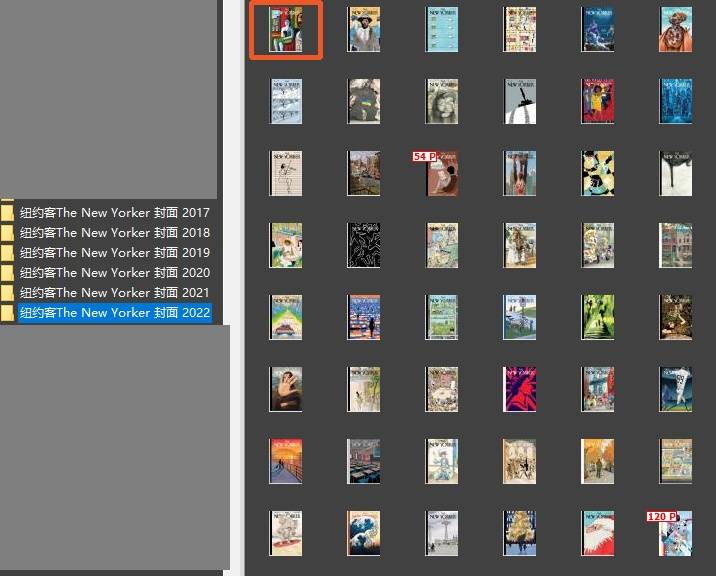Select the colorful seated figure cover thumbnail

pos(285,29)
